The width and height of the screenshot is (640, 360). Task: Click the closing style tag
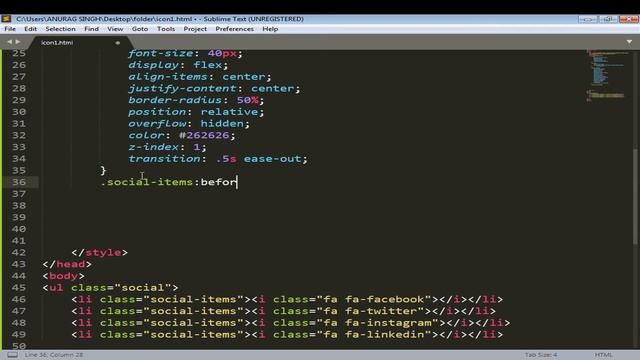point(100,252)
